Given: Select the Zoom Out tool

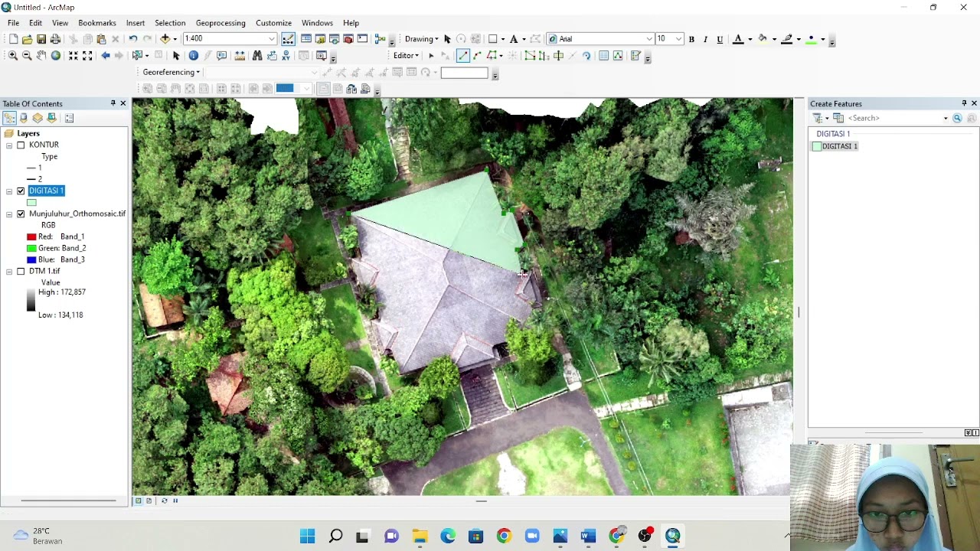Looking at the screenshot, I should pos(27,56).
